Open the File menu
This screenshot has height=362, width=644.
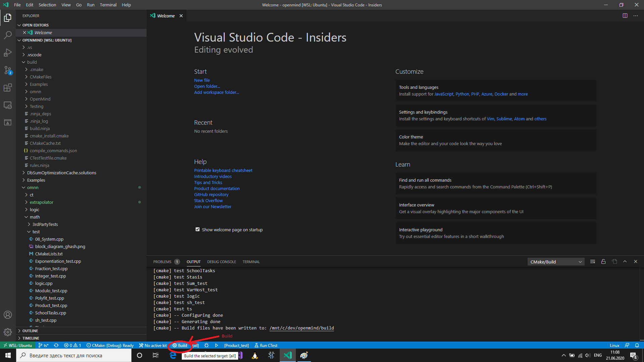[x=17, y=5]
